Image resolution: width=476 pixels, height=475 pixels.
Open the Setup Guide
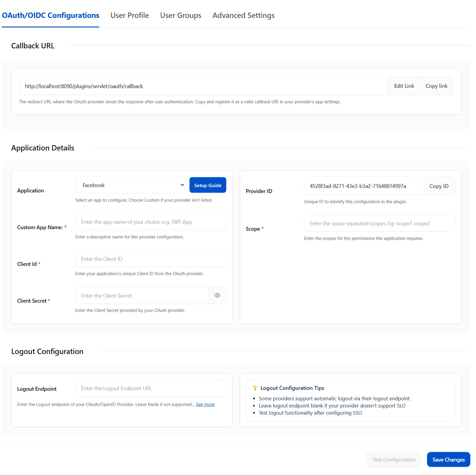[x=208, y=185]
